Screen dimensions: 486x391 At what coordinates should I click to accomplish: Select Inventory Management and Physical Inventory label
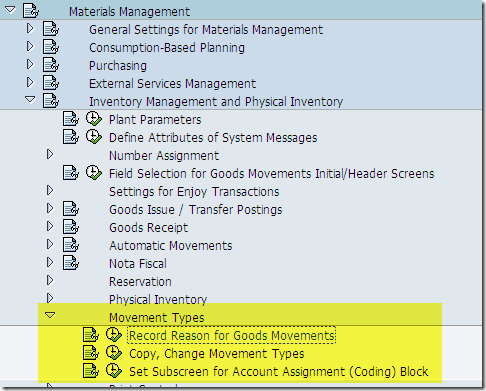(x=216, y=102)
